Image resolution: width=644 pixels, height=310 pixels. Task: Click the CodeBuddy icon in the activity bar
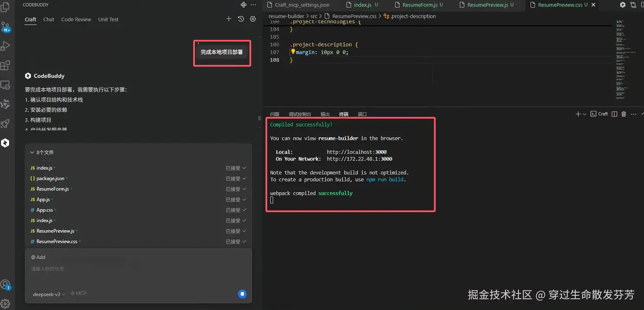5,143
